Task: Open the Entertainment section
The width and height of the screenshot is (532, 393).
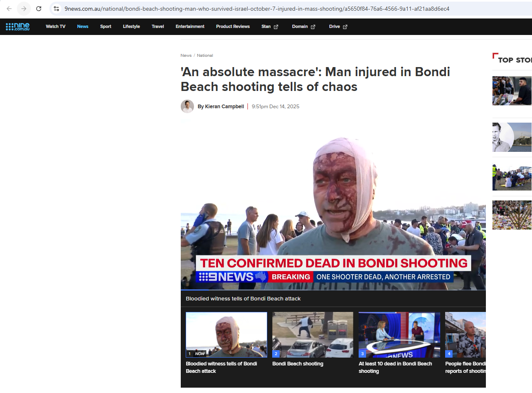Action: 190,27
